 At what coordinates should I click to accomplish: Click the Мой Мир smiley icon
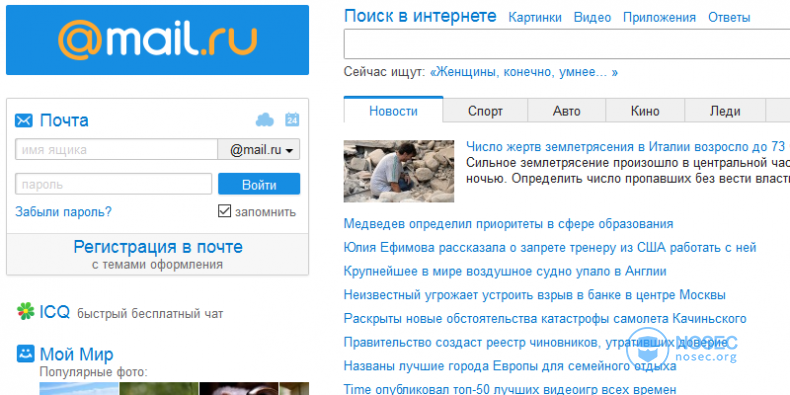point(25,353)
